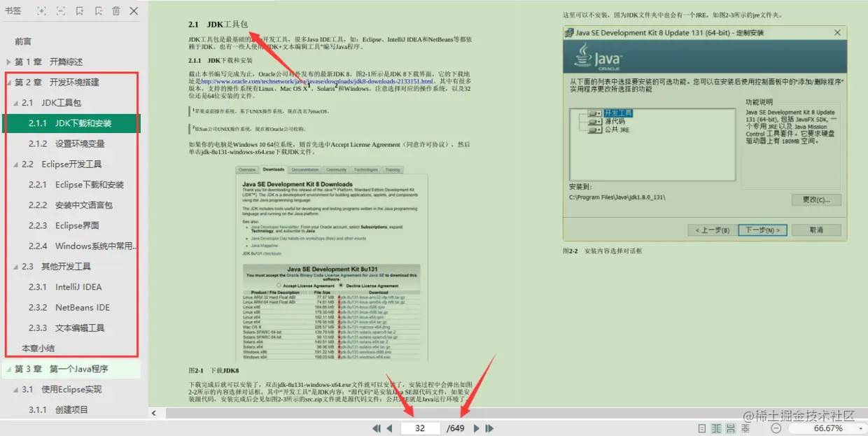The height and width of the screenshot is (436, 868).
Task: Open the 本章小结 bookmark
Action: [38, 349]
